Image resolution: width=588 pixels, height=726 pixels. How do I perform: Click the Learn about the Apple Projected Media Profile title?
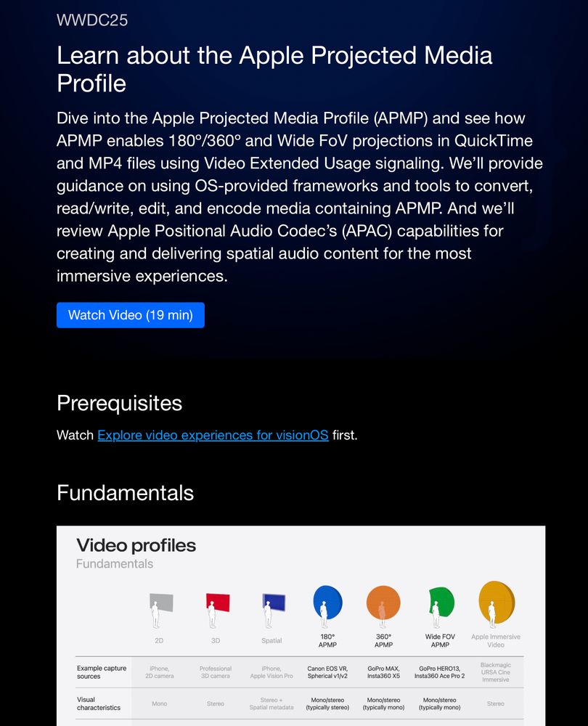point(274,69)
